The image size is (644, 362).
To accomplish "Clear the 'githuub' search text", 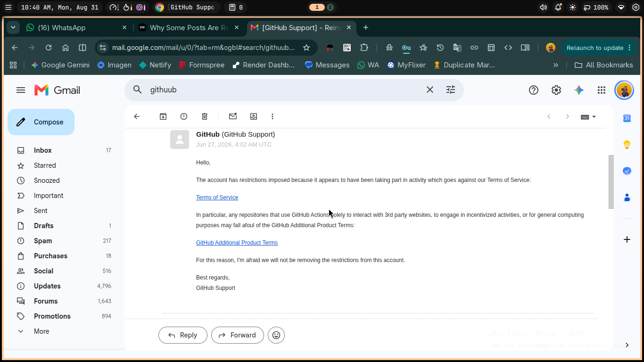I will [x=430, y=90].
